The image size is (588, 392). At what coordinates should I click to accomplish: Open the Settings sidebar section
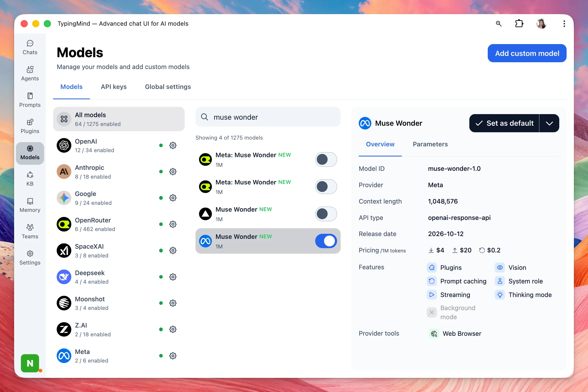[30, 258]
